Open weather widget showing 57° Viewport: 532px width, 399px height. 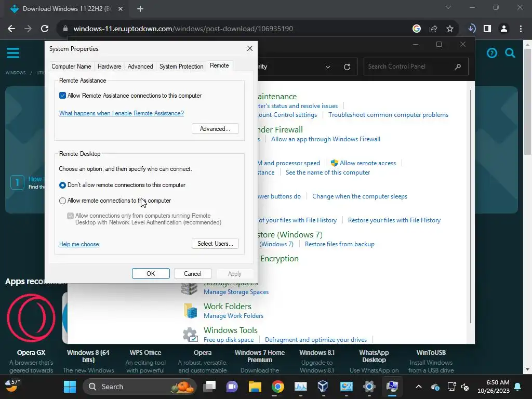(x=12, y=385)
